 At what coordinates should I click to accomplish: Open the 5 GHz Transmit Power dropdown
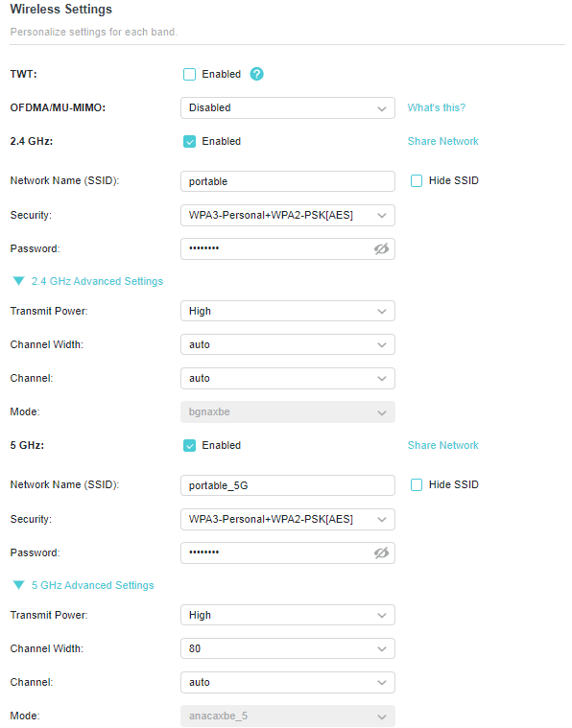[x=288, y=615]
